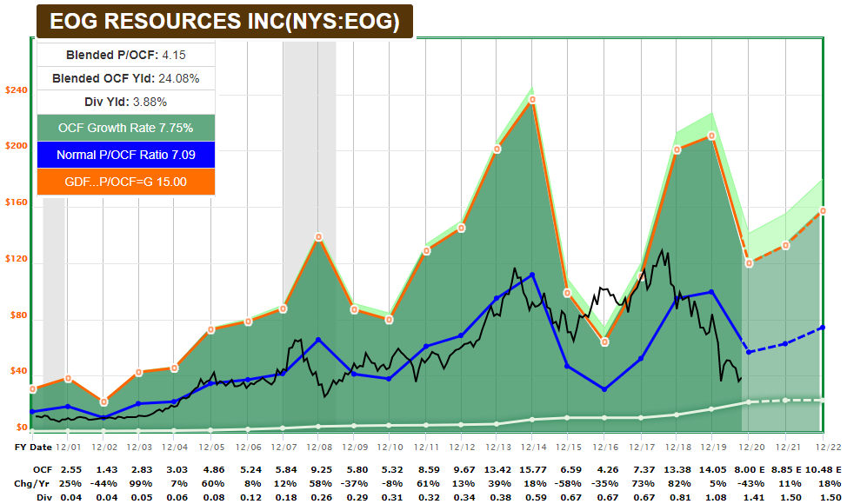Click the Chg/Yr value 99%
This screenshot has height=504, width=847.
[x=141, y=483]
